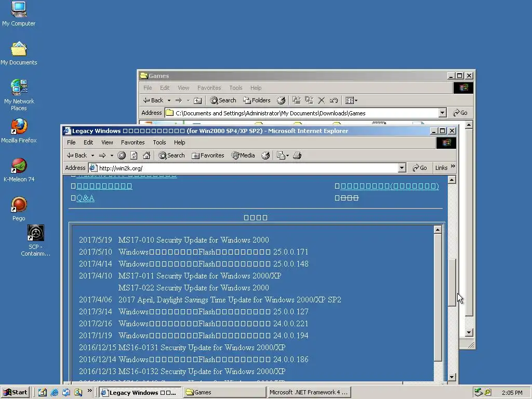The height and width of the screenshot is (399, 532).
Task: Open Help menu in Internet Explorer
Action: point(179,142)
